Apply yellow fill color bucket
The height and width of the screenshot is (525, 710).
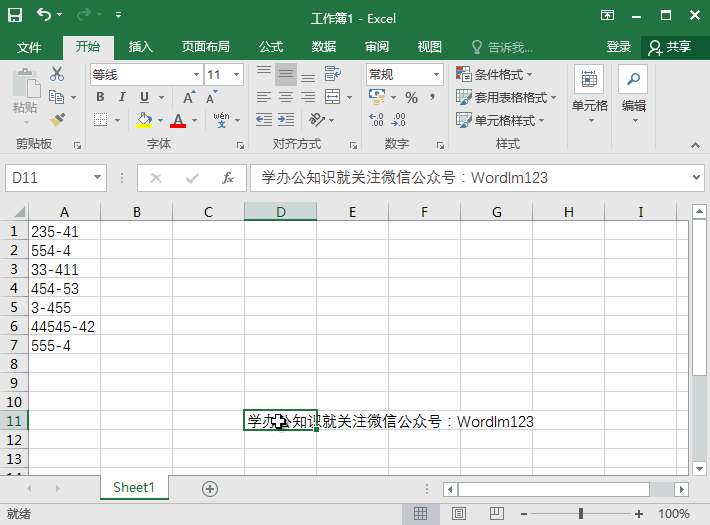coord(144,120)
